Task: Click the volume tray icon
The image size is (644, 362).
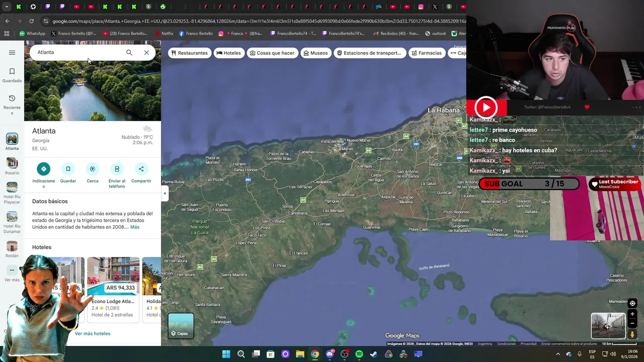Action: (x=613, y=354)
